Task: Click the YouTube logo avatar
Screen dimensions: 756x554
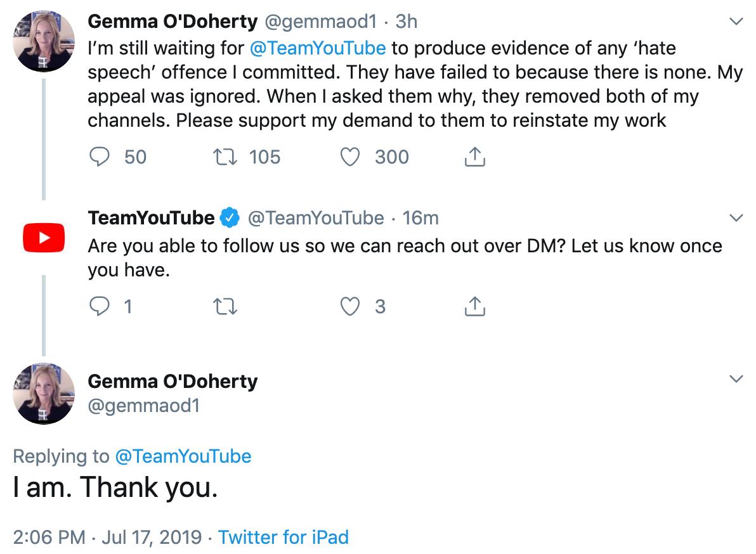Action: coord(43,238)
